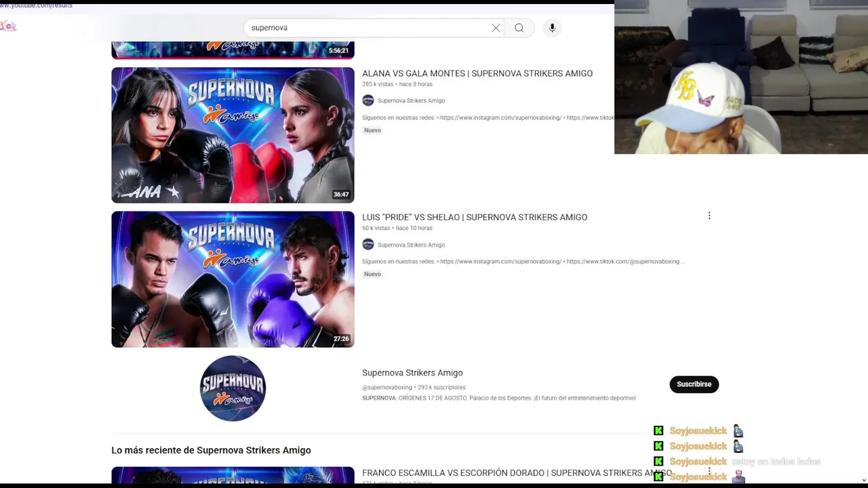Click '285 k vistas • hace 8 horas' text

pyautogui.click(x=397, y=84)
